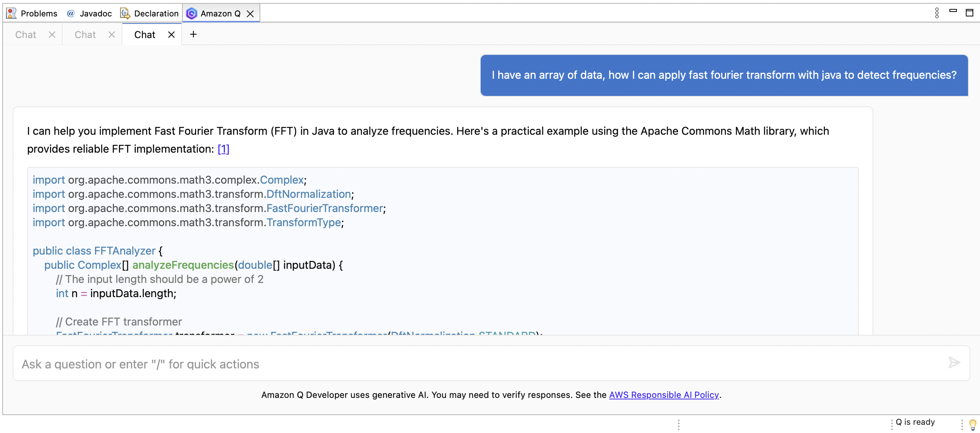
Task: Close the second Chat tab
Action: (111, 34)
